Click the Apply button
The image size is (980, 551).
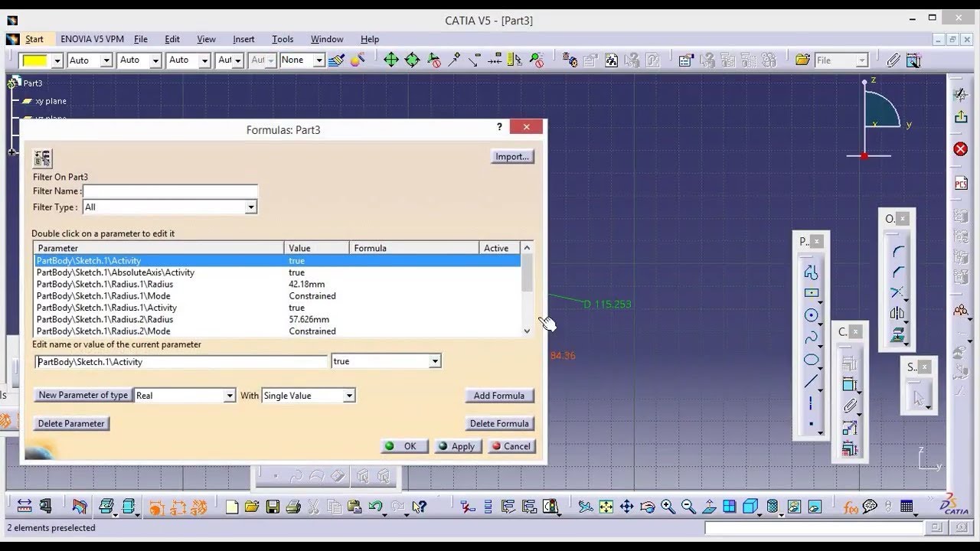point(458,446)
